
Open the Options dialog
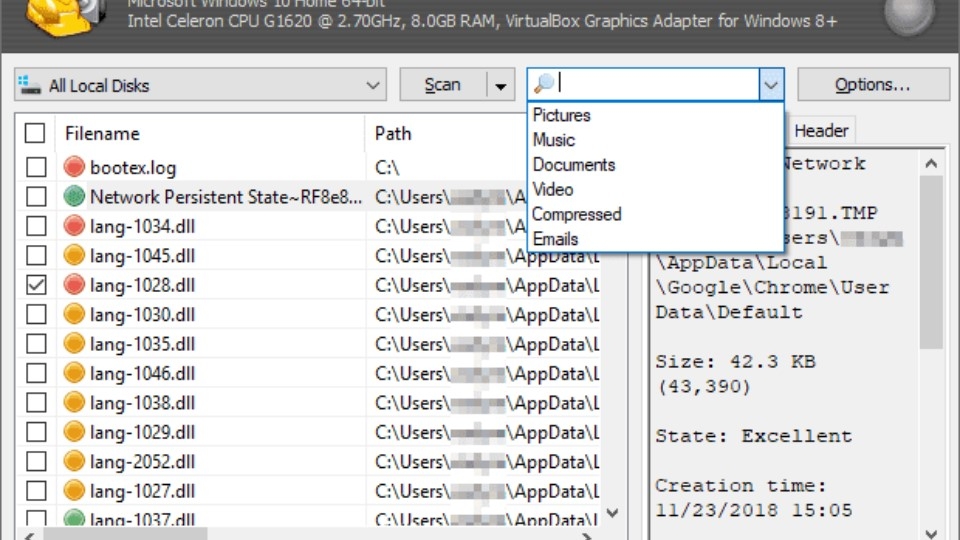[x=873, y=84]
